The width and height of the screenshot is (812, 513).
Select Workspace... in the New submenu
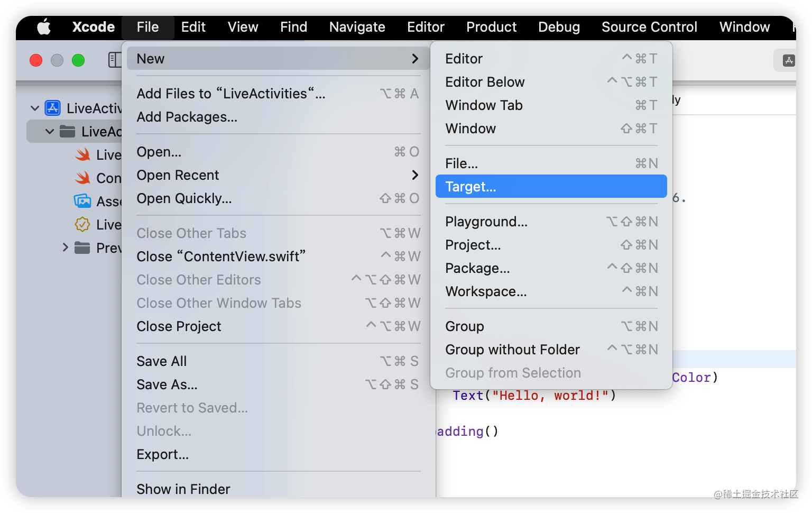pos(551,291)
